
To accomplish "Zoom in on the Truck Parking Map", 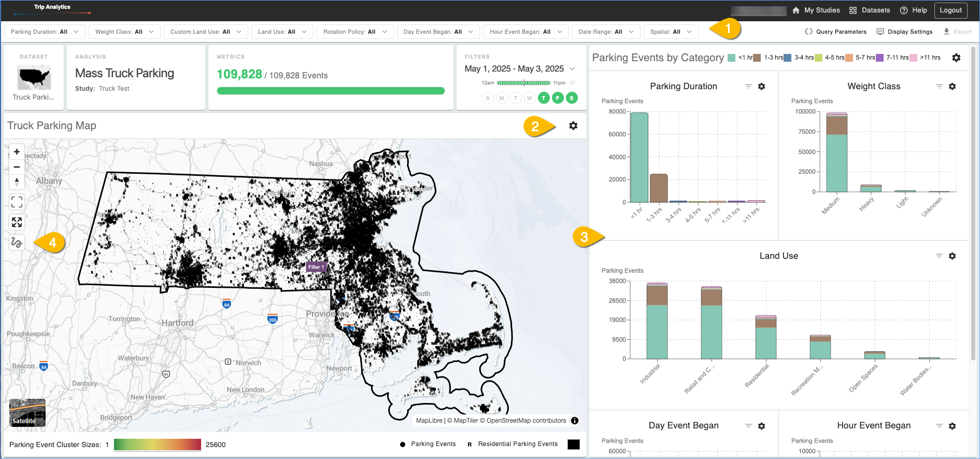I will (17, 152).
